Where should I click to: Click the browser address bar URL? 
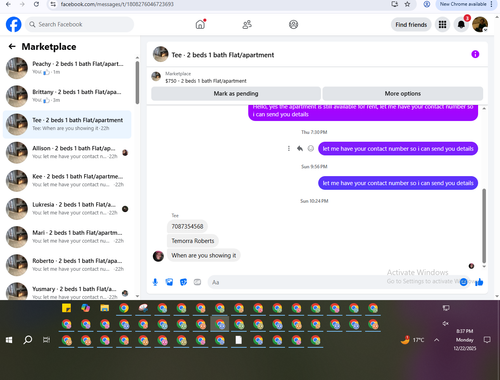(117, 4)
